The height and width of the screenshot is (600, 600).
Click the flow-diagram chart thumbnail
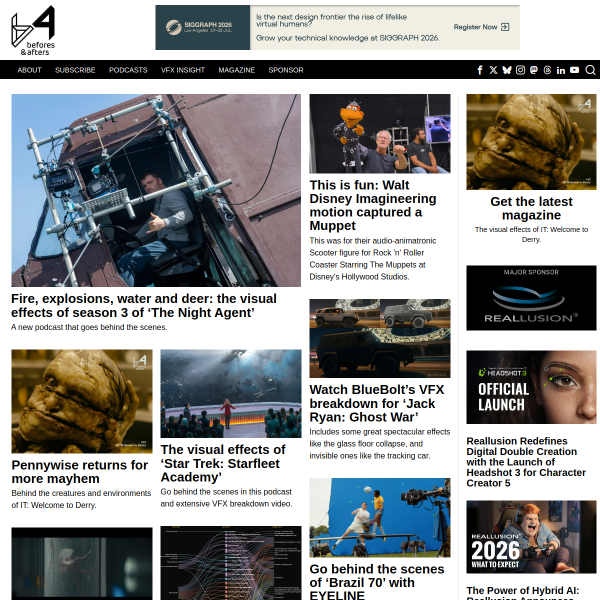pyautogui.click(x=231, y=563)
